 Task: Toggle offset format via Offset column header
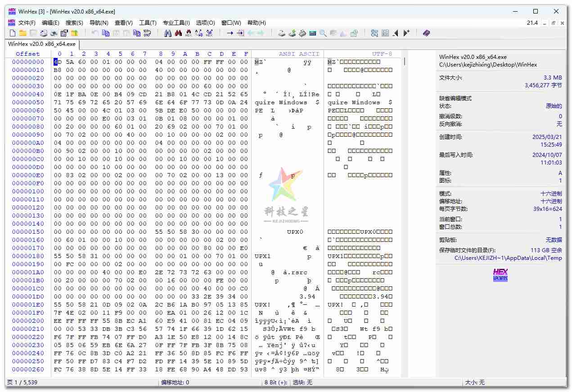pyautogui.click(x=28, y=54)
